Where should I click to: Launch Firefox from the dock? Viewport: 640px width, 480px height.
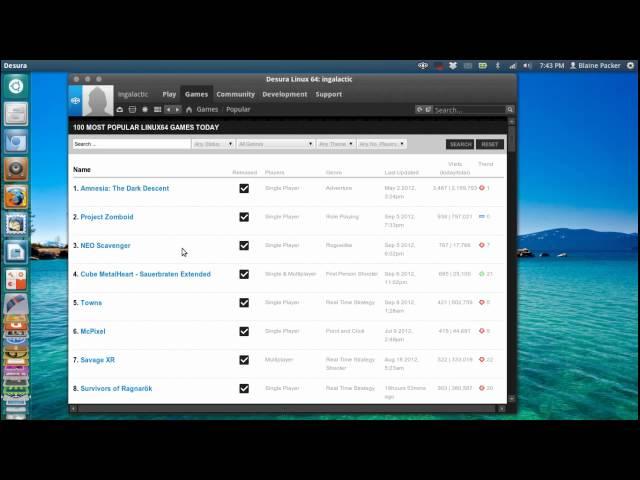tap(16, 197)
